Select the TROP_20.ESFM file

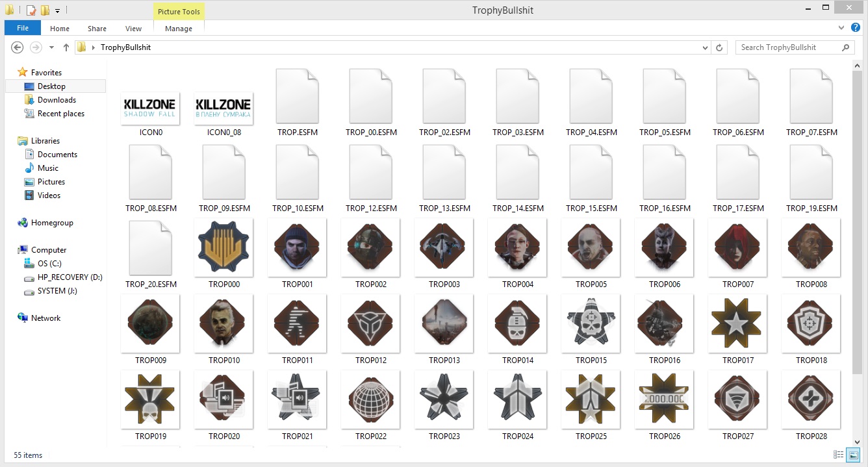click(x=151, y=247)
